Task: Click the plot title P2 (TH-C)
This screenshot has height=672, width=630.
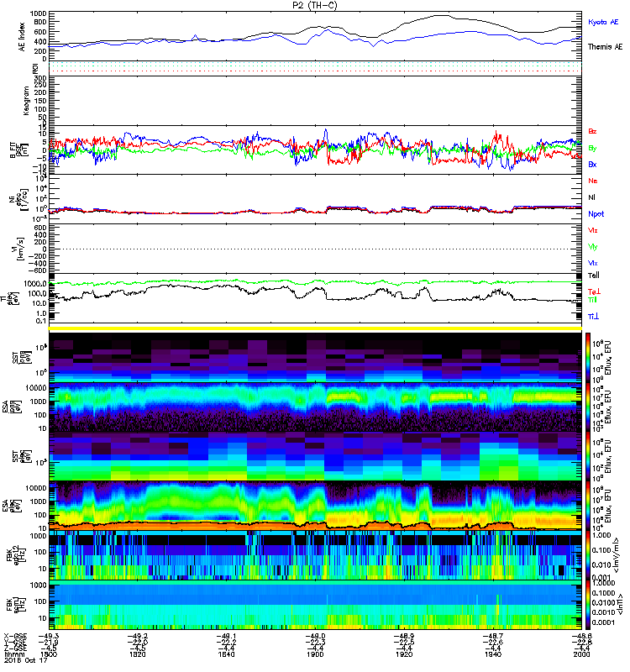Action: tap(315, 5)
